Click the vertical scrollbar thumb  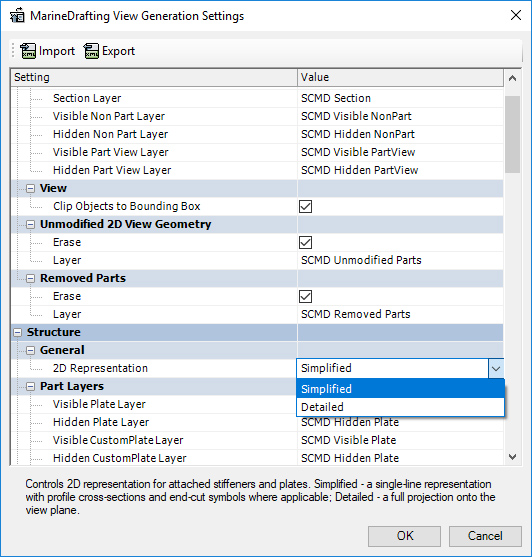click(512, 134)
